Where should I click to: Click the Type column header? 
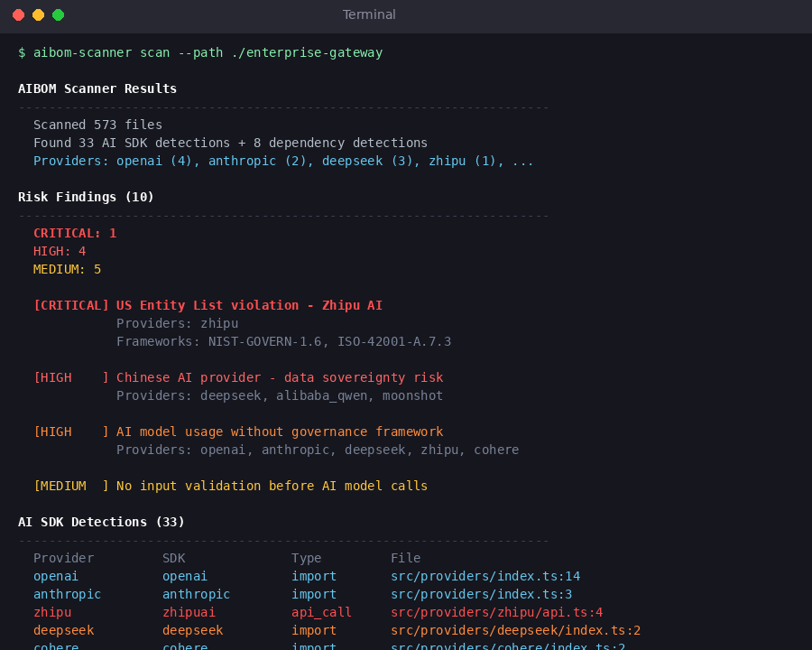pyautogui.click(x=307, y=558)
